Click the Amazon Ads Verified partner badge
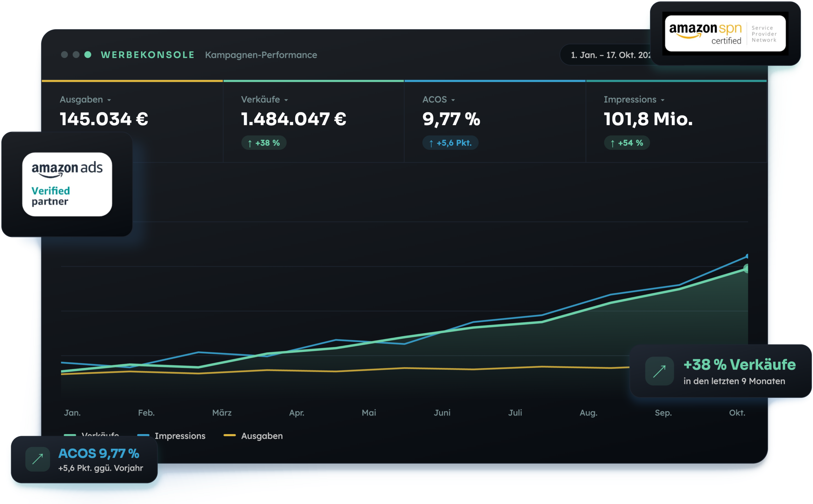 coord(67,184)
